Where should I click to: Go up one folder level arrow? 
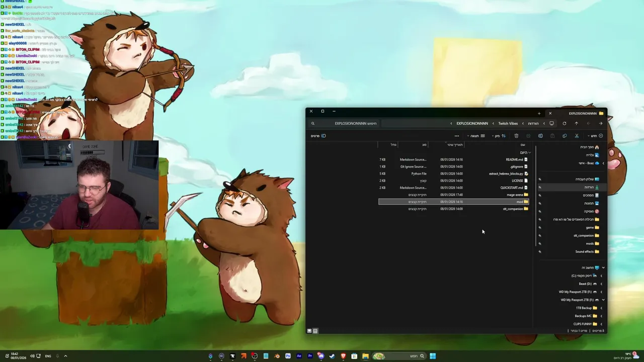(577, 123)
